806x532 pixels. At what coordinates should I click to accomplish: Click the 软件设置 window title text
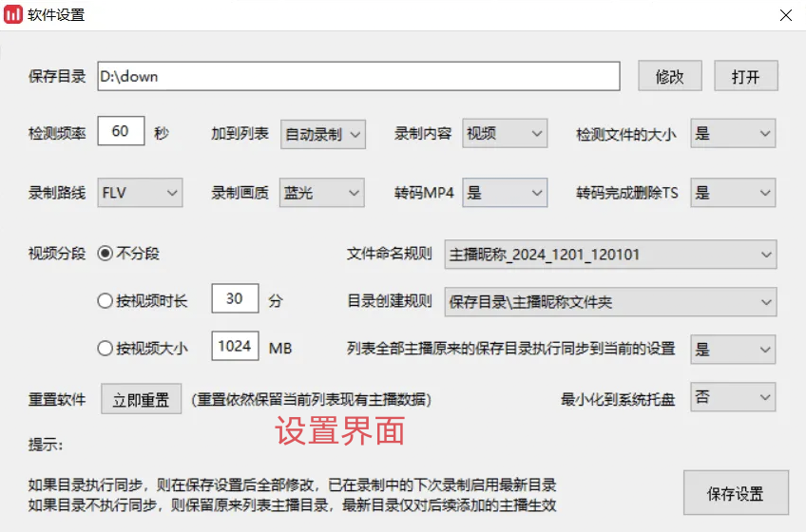coord(56,15)
